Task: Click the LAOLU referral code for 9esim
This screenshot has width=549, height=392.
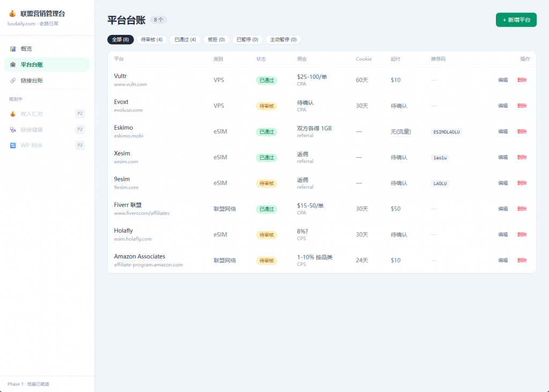Action: (x=440, y=183)
